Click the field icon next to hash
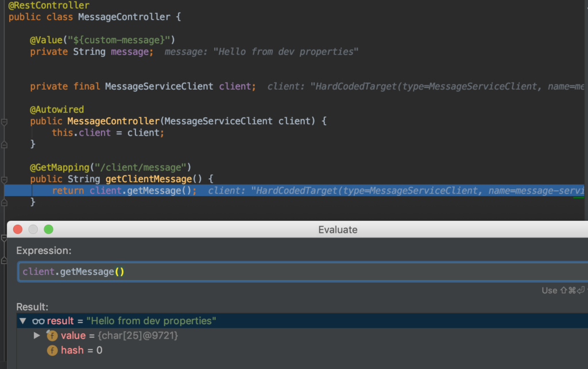The width and height of the screenshot is (588, 369). coord(52,350)
